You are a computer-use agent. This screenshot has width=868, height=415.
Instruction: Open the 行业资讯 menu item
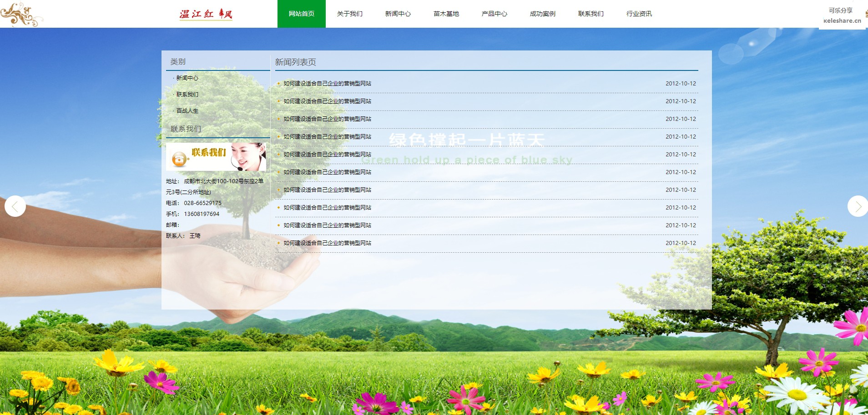639,14
